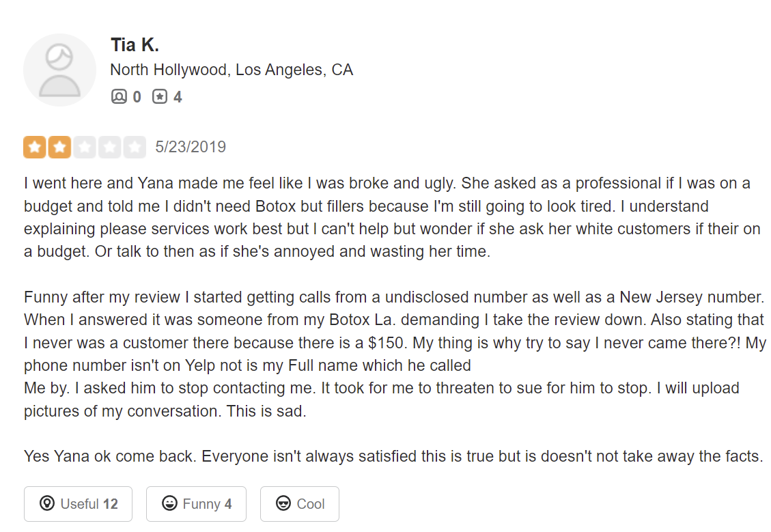Click the Funny laughing face icon
This screenshot has height=532, width=771.
[169, 504]
